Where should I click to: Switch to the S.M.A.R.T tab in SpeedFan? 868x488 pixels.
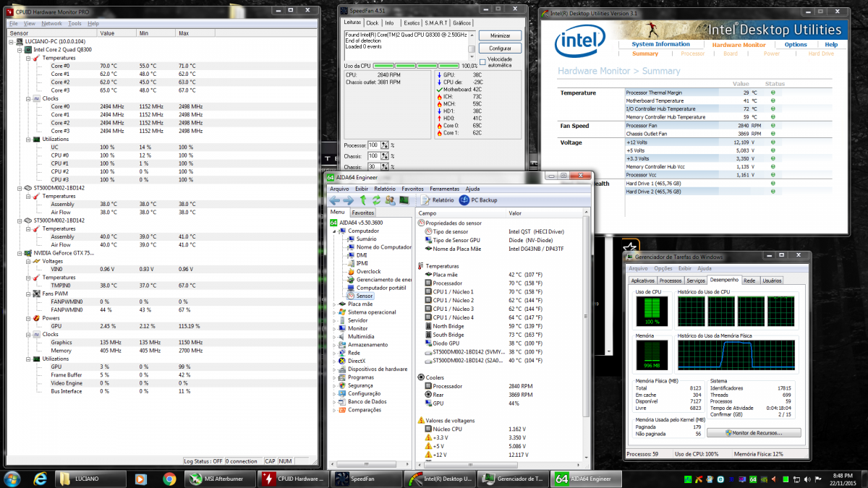click(436, 23)
